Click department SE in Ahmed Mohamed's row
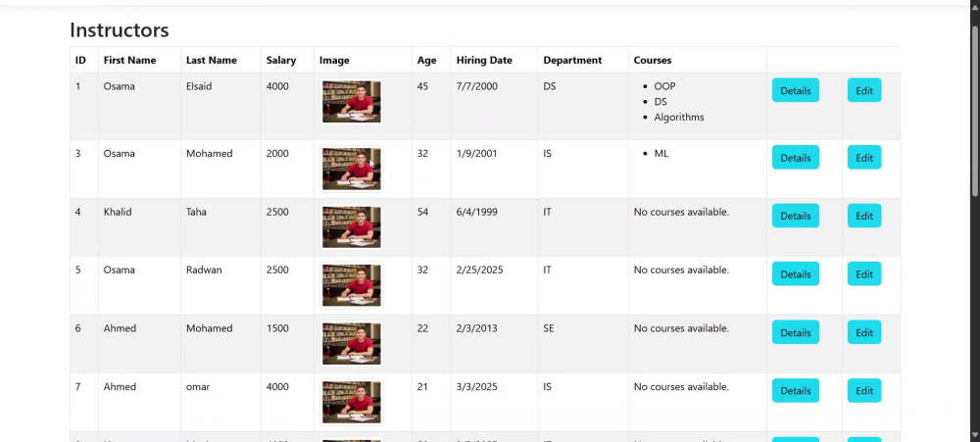This screenshot has width=980, height=442. coord(549,328)
